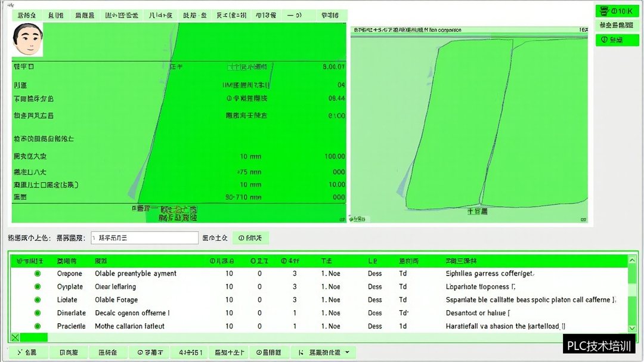Click the bottom toolbar button labeled 4J+9f51
The height and width of the screenshot is (362, 644).
coord(191,352)
